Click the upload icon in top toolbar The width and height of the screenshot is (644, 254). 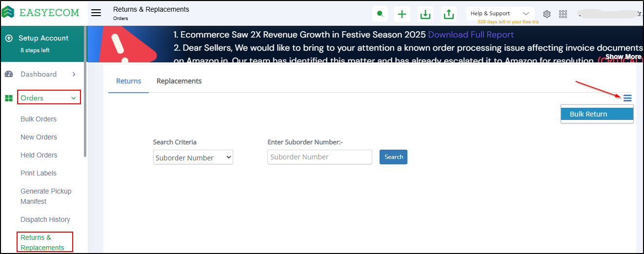448,14
